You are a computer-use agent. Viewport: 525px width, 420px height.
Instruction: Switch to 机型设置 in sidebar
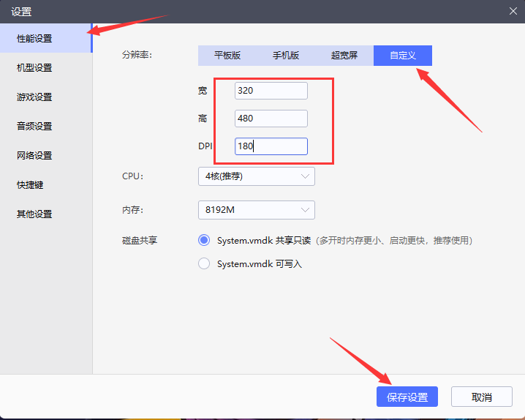coord(35,67)
